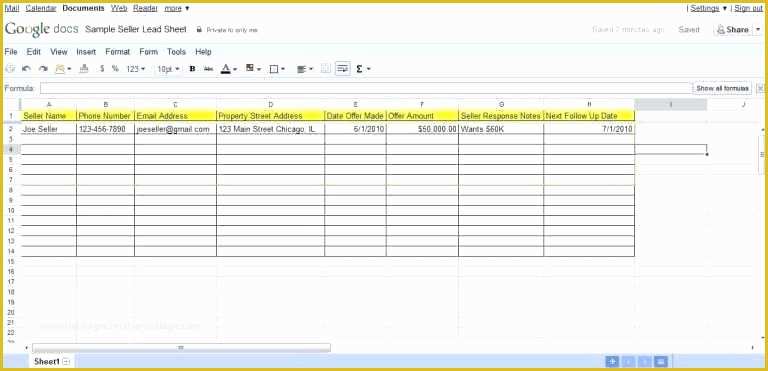The image size is (768, 371).
Task: Expand the more dropdown in top bar
Action: pos(177,8)
